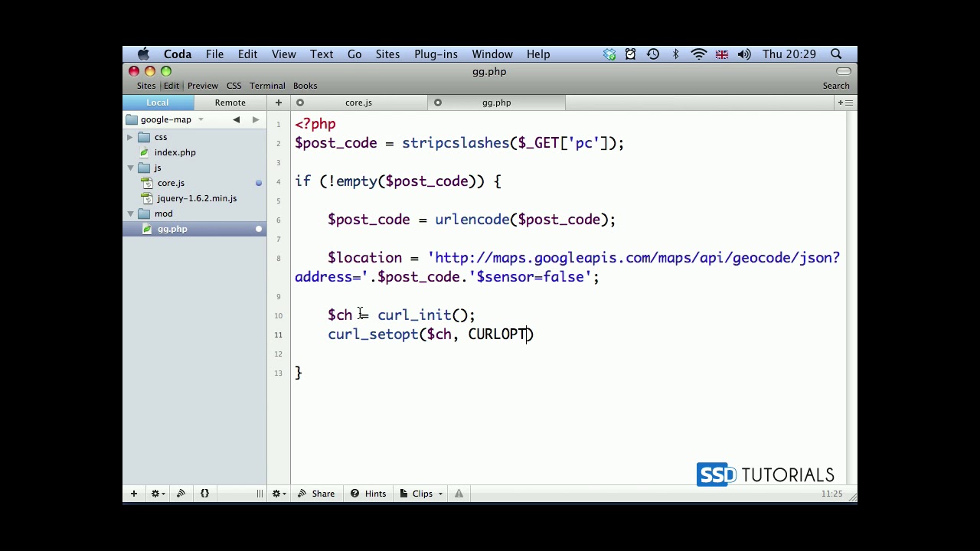This screenshot has height=551, width=980.
Task: Click the Bluetooth status icon
Action: click(x=675, y=54)
